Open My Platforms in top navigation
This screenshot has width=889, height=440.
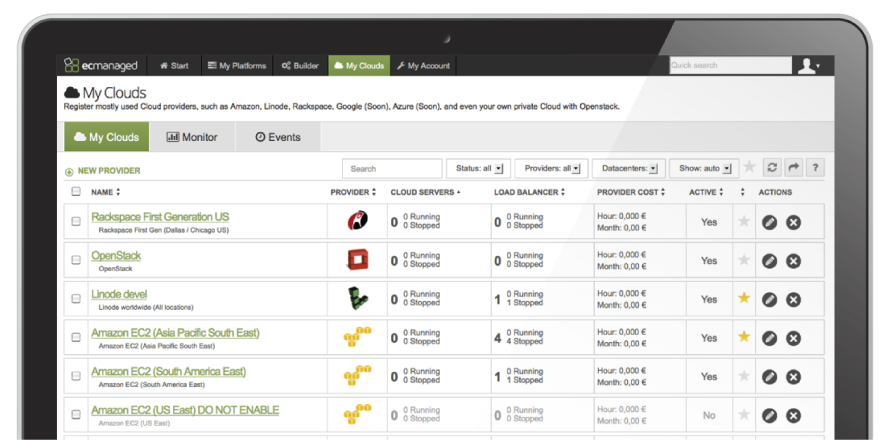tap(237, 66)
